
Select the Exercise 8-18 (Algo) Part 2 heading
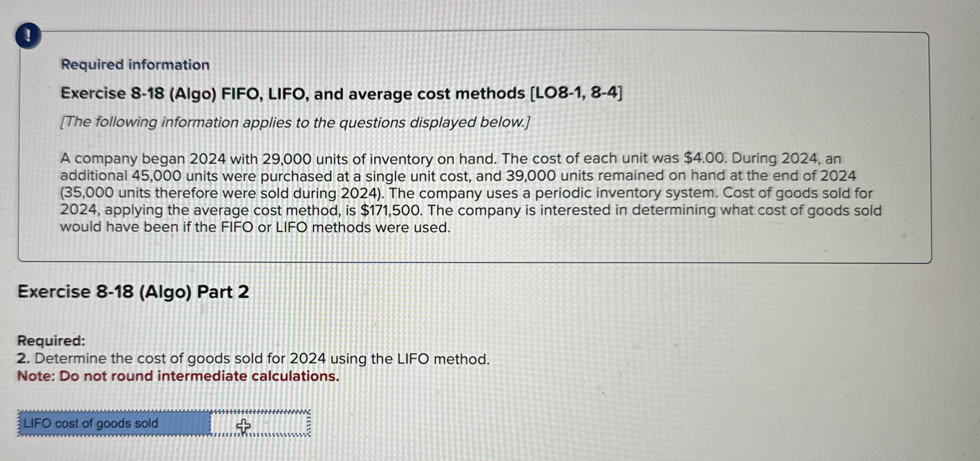(x=133, y=291)
